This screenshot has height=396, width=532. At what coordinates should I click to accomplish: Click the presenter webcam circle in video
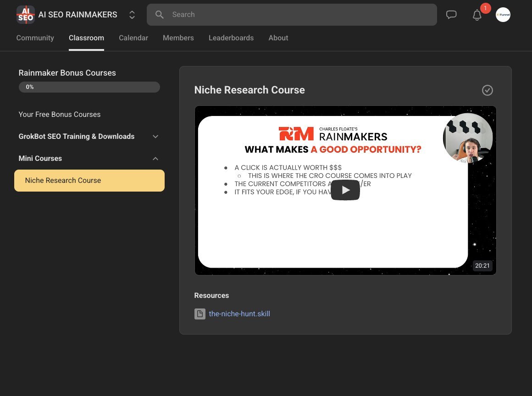click(x=468, y=138)
